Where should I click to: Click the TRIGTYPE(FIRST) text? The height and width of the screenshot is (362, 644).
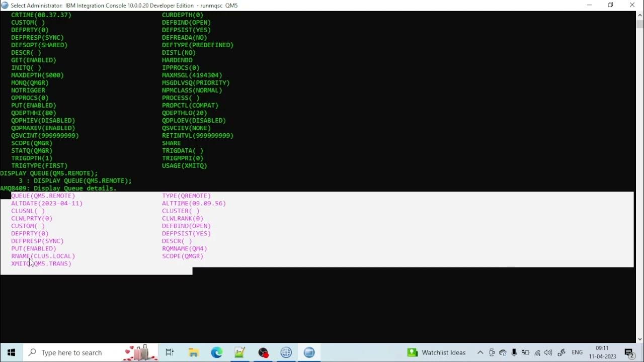[39, 165]
